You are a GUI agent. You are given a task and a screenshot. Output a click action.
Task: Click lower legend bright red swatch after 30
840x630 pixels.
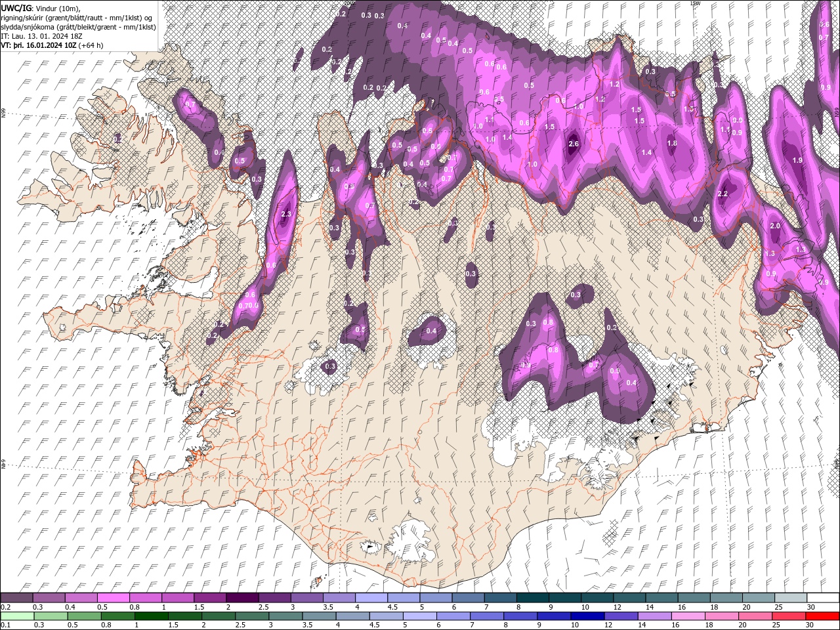click(x=822, y=616)
